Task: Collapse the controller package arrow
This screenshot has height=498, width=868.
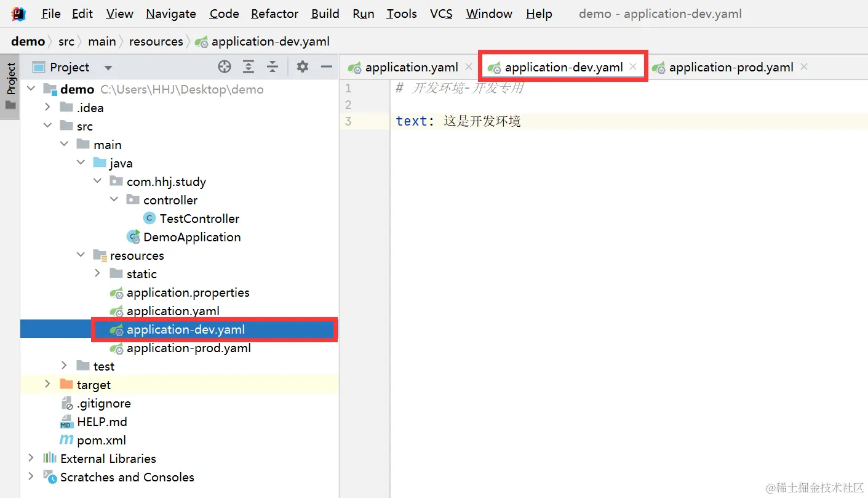Action: tap(114, 199)
